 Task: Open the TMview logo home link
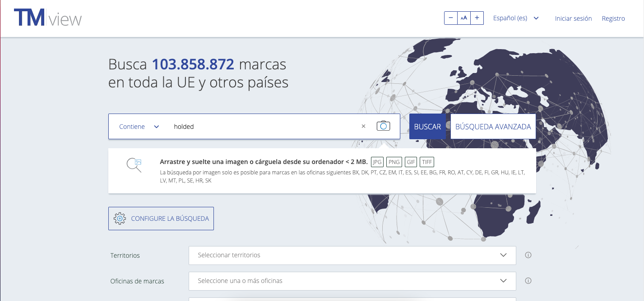(47, 18)
